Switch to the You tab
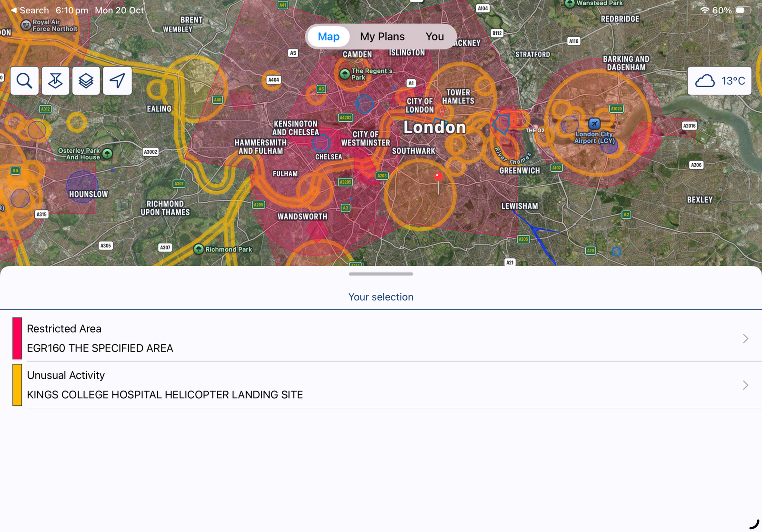762x532 pixels. point(434,37)
